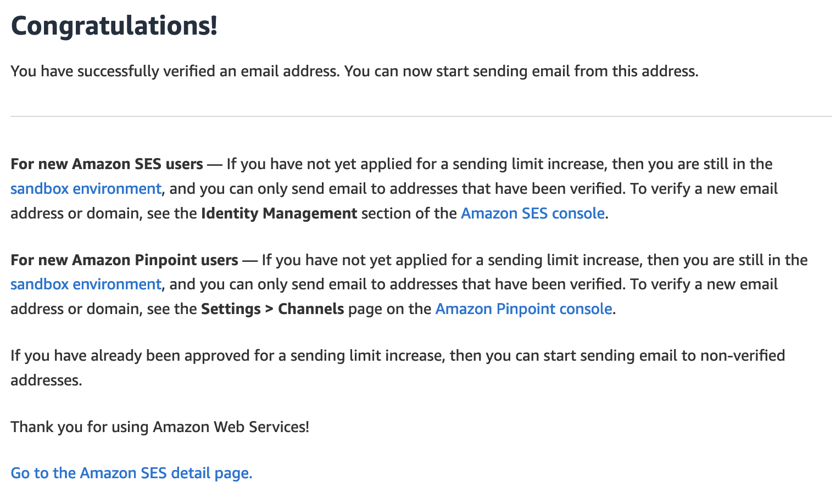This screenshot has width=836, height=504.
Task: Click the word 'addresses.' ending the approval paragraph
Action: click(x=46, y=380)
